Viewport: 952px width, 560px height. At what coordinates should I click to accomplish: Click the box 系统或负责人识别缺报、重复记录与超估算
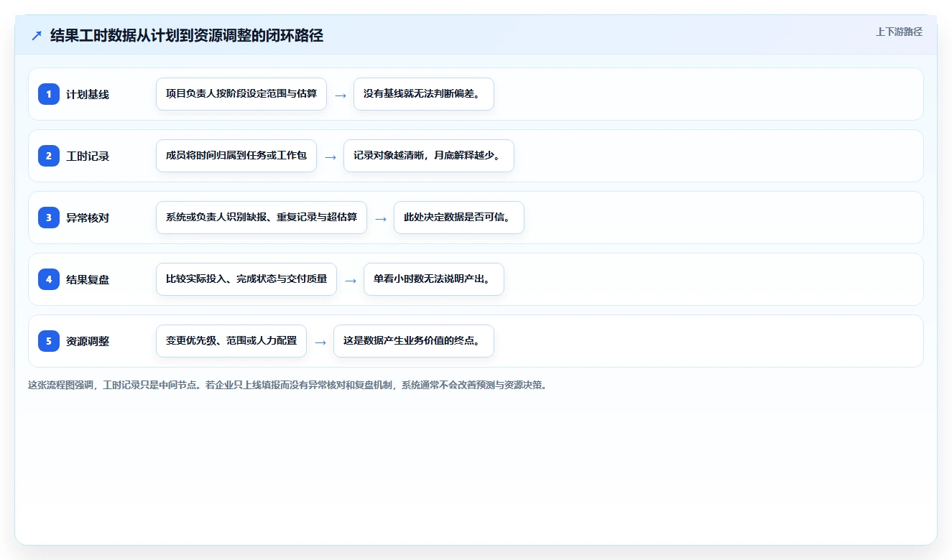pyautogui.click(x=262, y=218)
